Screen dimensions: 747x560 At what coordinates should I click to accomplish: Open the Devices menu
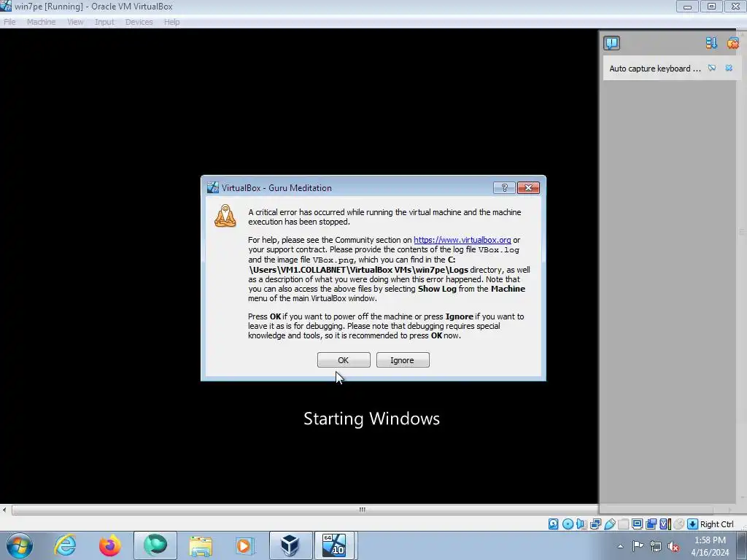139,22
